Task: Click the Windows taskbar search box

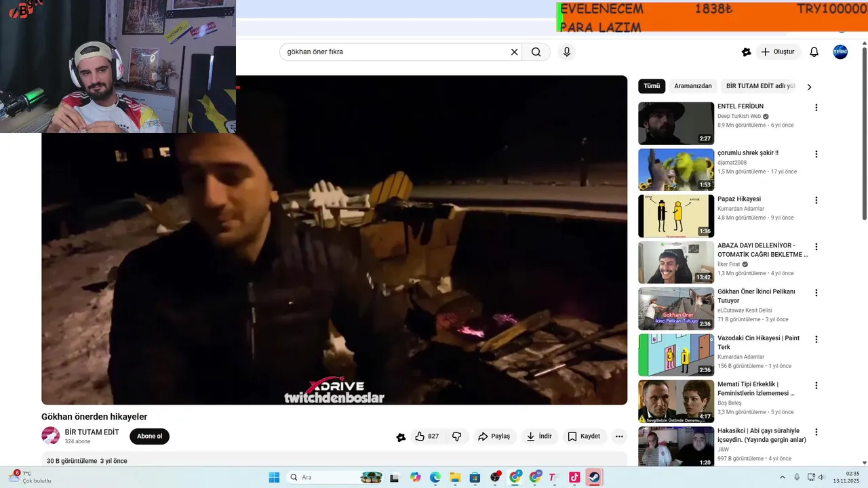Action: pos(335,477)
